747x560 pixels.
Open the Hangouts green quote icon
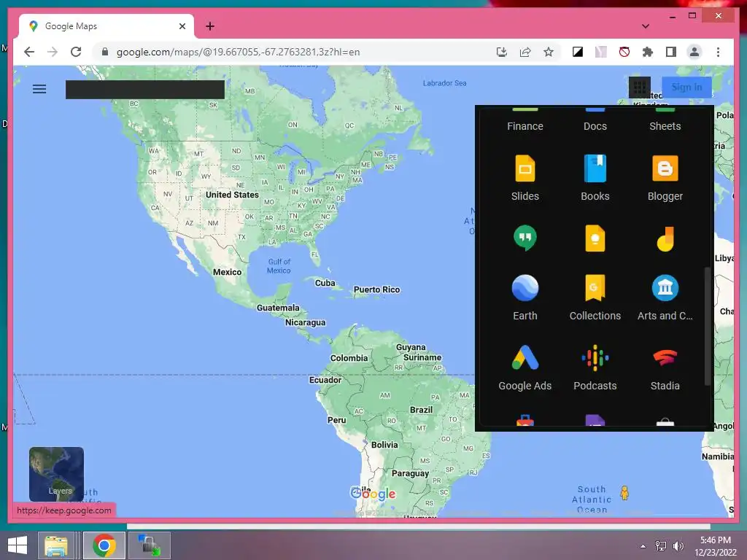(525, 238)
